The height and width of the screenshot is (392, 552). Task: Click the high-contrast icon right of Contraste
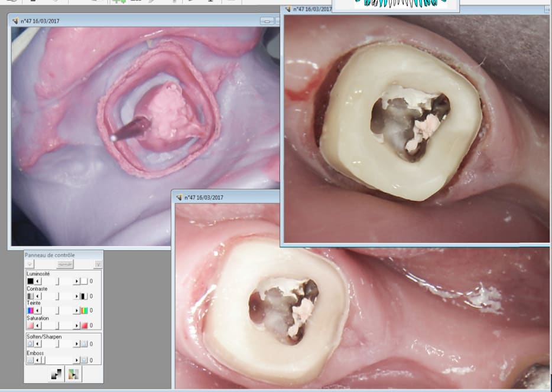tap(84, 296)
